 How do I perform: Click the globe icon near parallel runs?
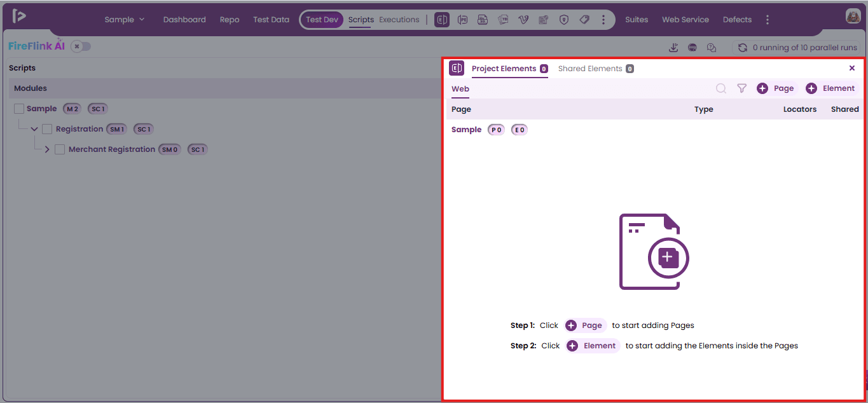(x=692, y=48)
